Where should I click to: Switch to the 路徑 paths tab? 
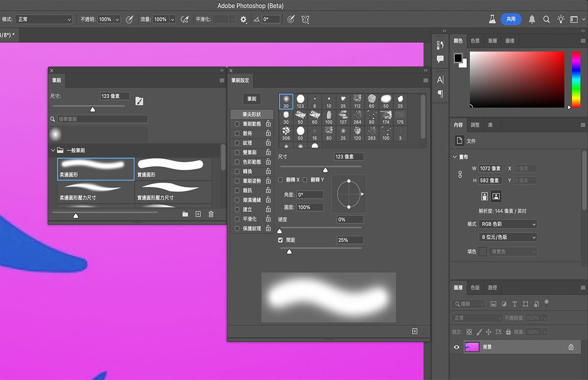click(x=492, y=288)
